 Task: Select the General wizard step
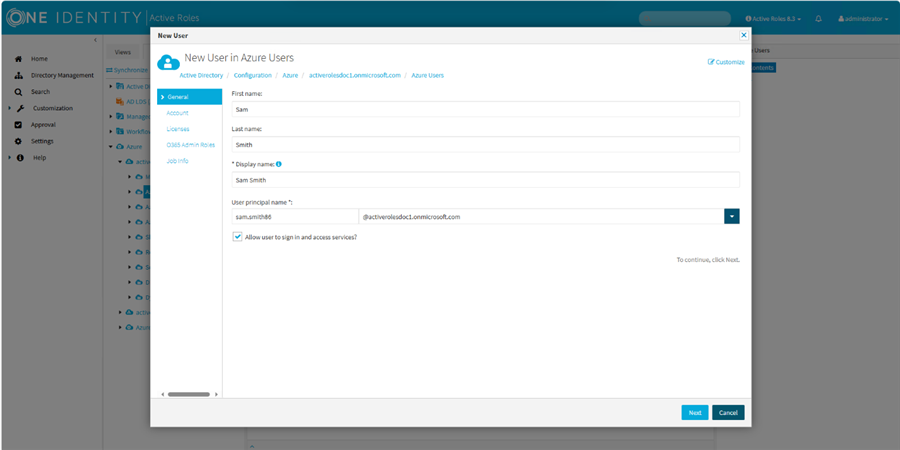[x=189, y=97]
